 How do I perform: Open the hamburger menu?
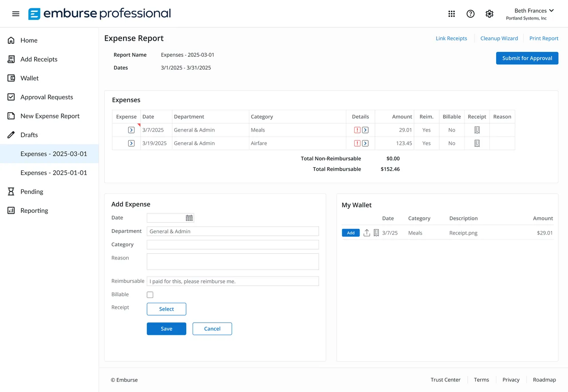[16, 14]
